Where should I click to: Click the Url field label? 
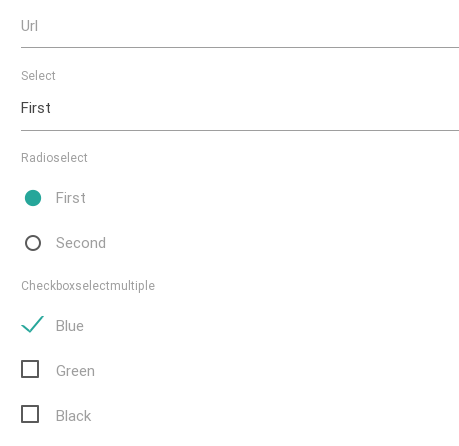coord(29,26)
